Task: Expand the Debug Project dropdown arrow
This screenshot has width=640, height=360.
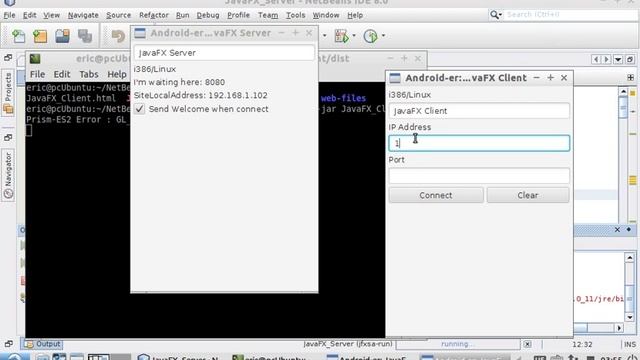Action: point(353,36)
